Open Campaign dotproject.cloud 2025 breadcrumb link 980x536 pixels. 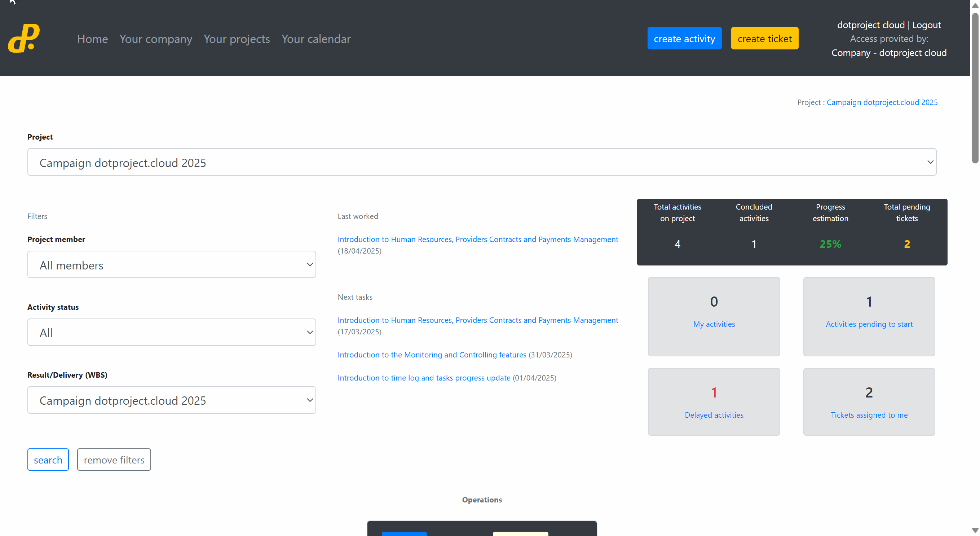point(882,102)
